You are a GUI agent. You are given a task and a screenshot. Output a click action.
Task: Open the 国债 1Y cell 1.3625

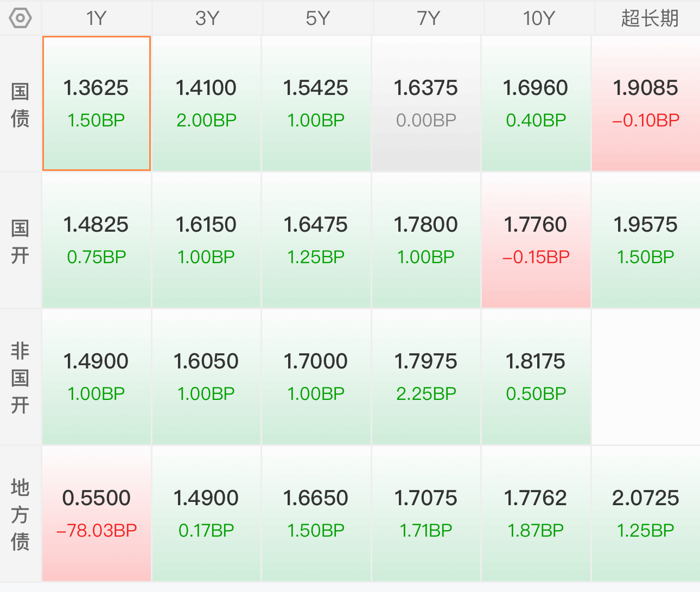pyautogui.click(x=97, y=104)
